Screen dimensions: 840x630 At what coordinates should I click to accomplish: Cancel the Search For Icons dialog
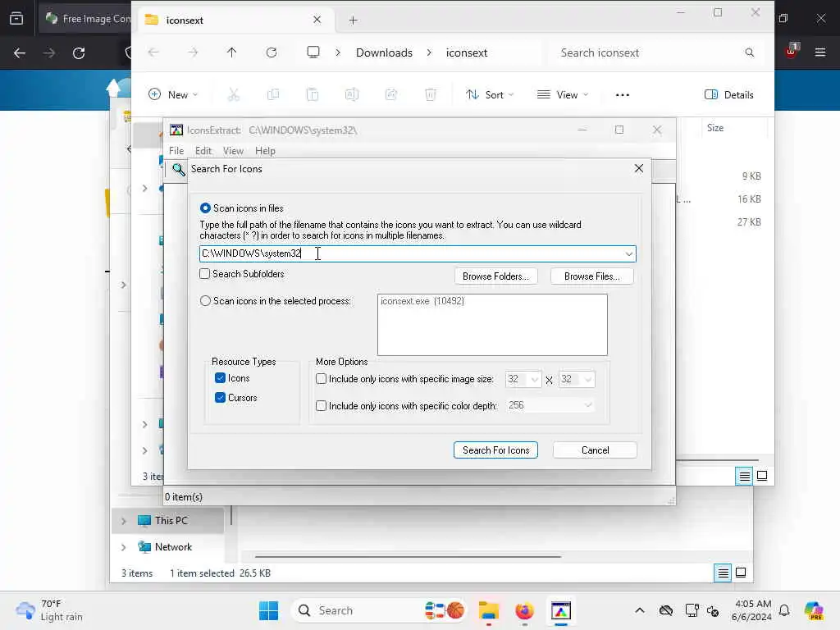[595, 450]
